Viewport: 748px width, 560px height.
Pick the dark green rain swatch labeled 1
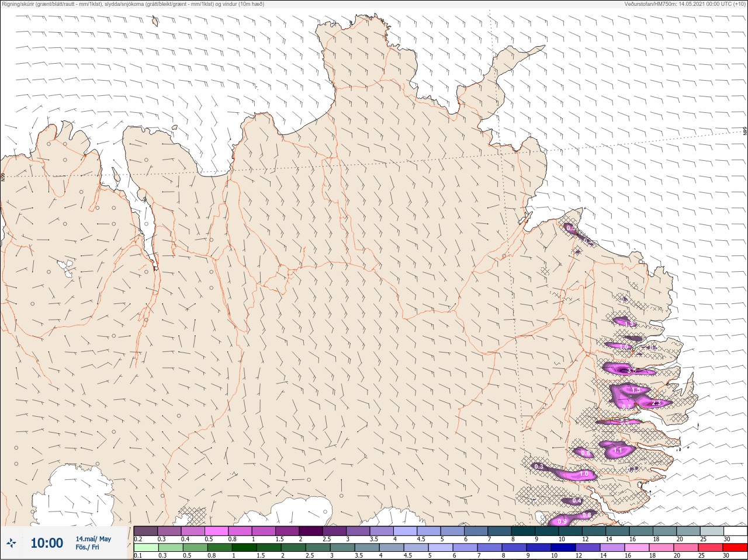click(243, 548)
